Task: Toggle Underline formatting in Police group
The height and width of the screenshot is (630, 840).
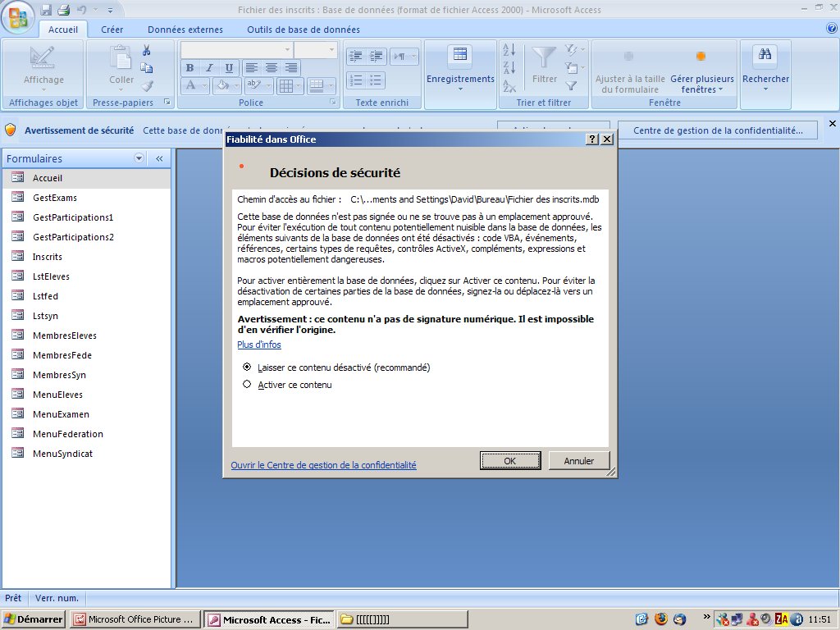Action: pyautogui.click(x=230, y=67)
